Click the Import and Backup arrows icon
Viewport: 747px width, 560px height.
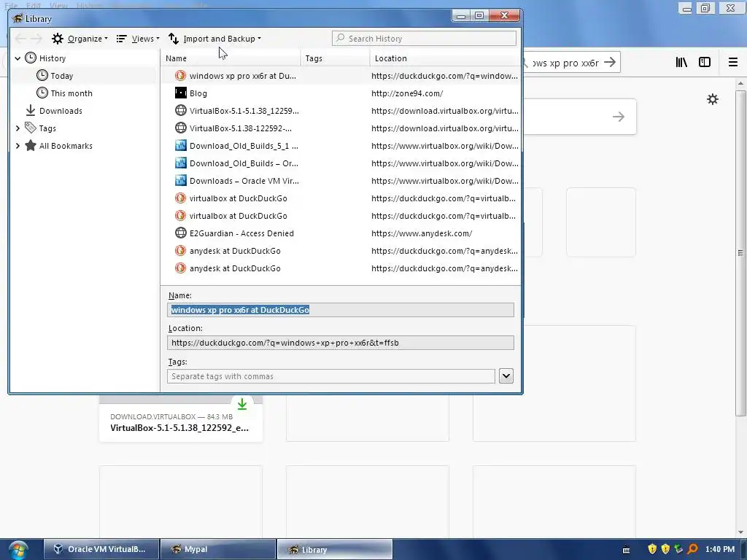click(174, 39)
